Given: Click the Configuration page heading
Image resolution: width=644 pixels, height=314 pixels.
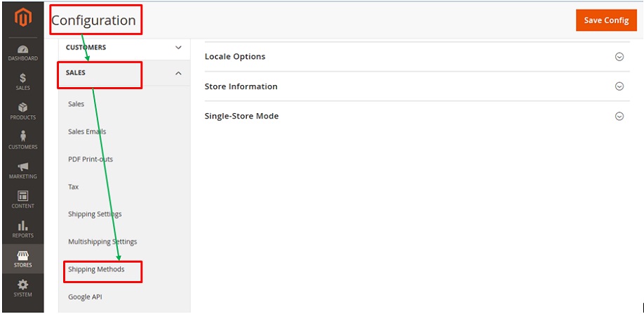Looking at the screenshot, I should tap(93, 20).
